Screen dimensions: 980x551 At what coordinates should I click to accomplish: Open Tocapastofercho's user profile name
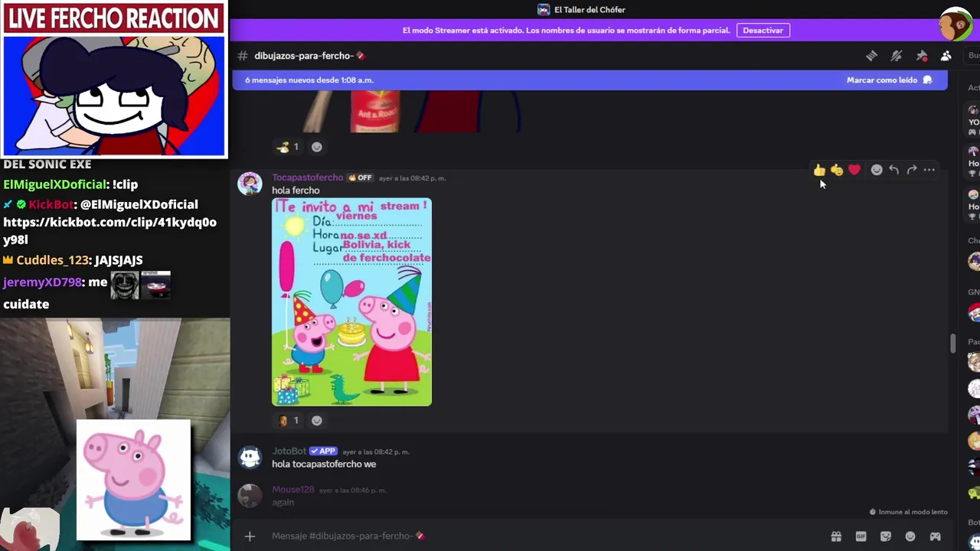307,178
